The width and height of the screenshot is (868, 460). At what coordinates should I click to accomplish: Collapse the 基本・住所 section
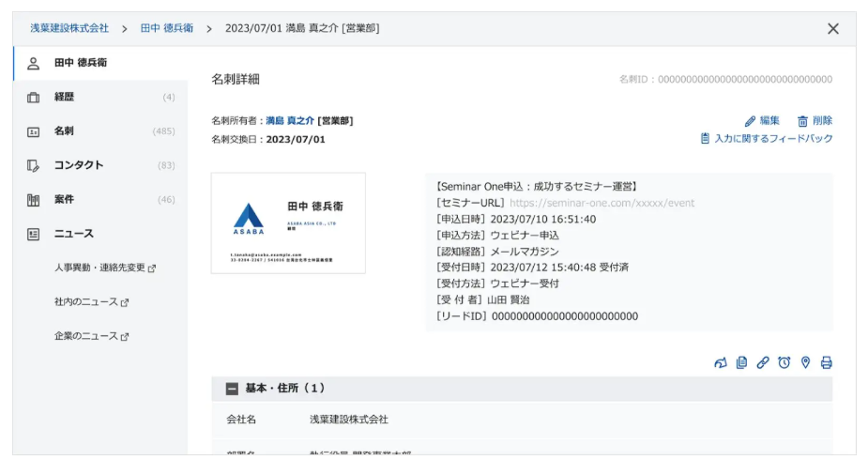(232, 390)
